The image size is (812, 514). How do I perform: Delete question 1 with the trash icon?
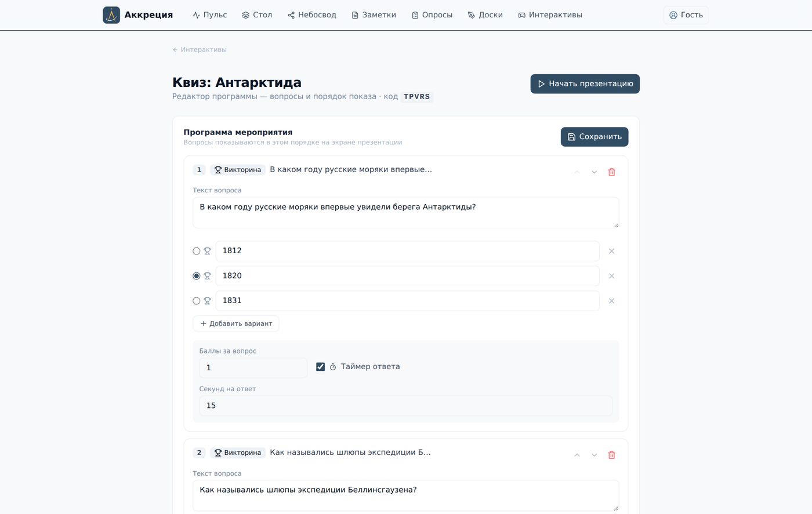pos(611,172)
